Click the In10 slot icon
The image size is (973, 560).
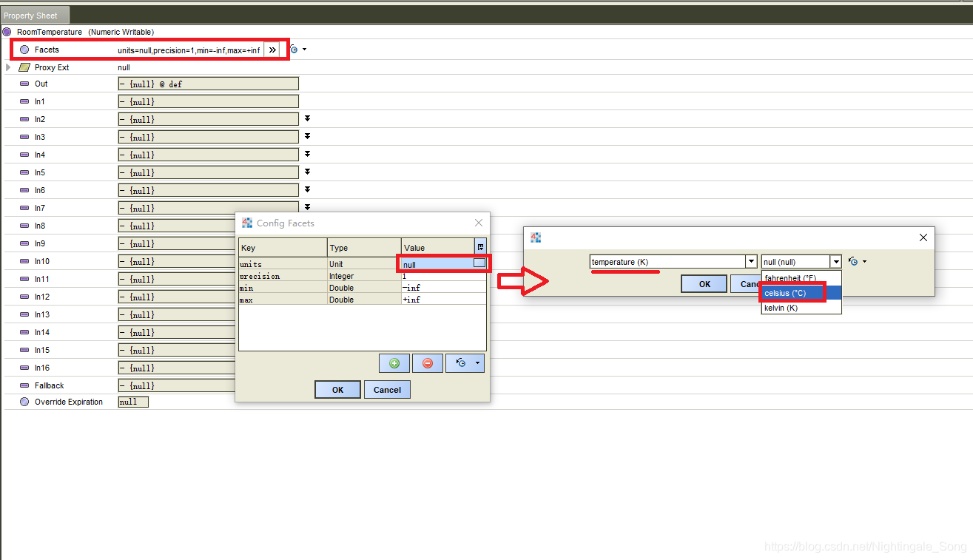tap(24, 261)
